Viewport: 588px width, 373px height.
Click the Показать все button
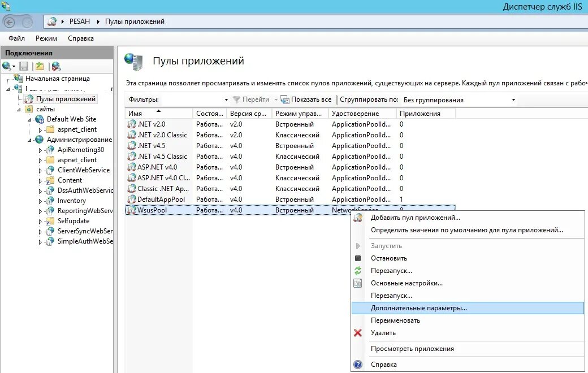[306, 99]
